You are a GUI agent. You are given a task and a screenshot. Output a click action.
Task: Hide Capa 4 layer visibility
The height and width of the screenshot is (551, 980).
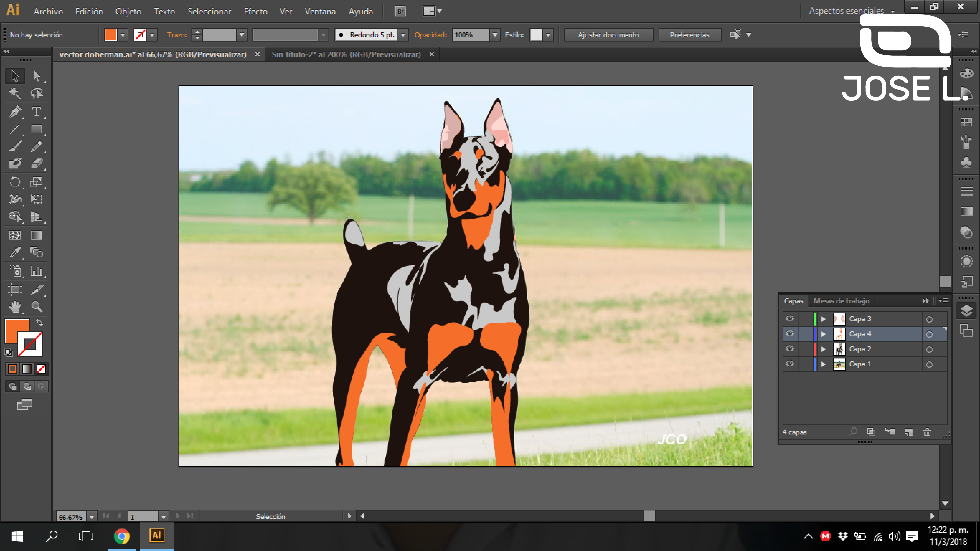pyautogui.click(x=790, y=334)
